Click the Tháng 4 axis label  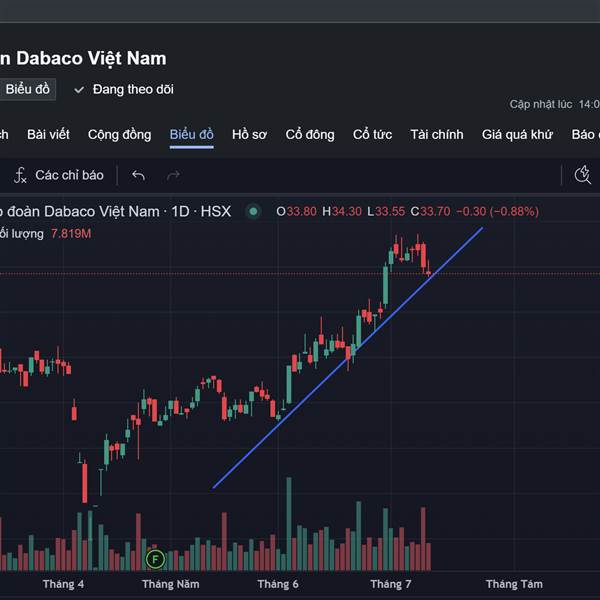(63, 584)
